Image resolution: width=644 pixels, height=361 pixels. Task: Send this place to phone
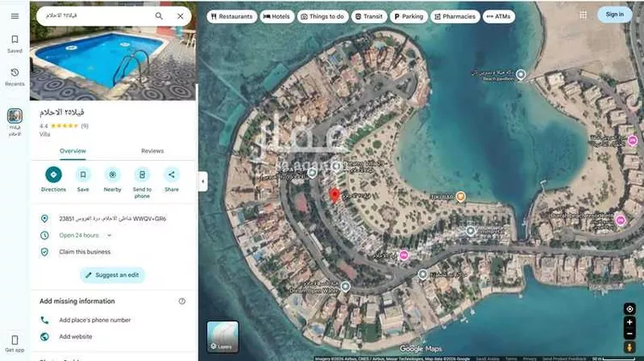coord(142,182)
